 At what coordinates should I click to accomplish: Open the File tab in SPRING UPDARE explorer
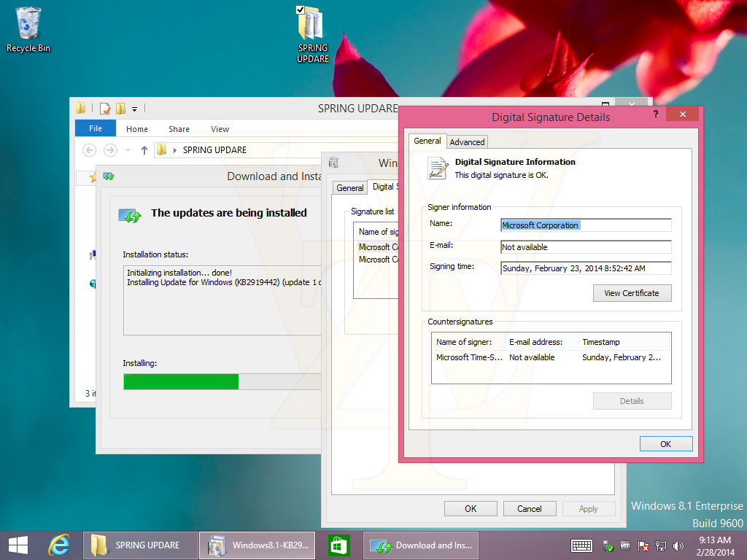(96, 128)
